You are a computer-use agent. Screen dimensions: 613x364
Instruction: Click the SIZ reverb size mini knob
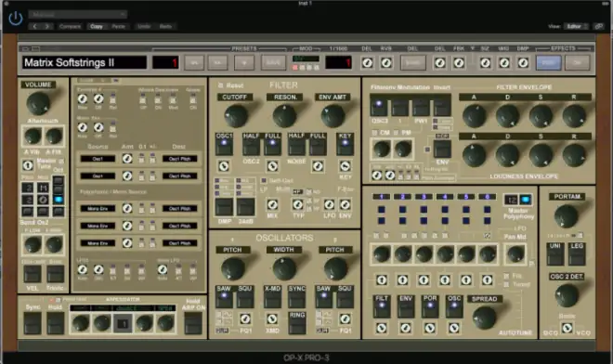[x=485, y=62]
